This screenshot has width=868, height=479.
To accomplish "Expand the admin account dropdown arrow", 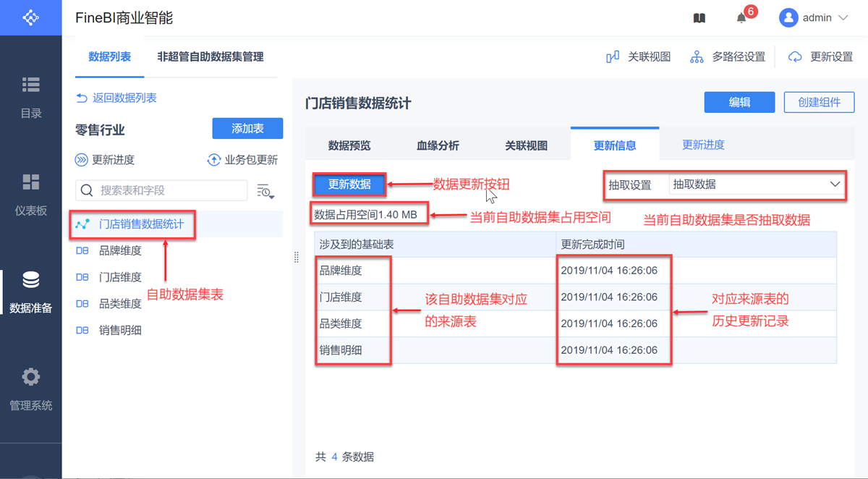I will click(842, 18).
